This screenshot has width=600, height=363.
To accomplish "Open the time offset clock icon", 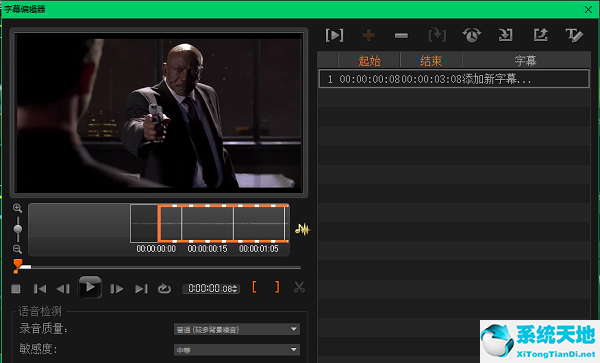I will coord(471,35).
